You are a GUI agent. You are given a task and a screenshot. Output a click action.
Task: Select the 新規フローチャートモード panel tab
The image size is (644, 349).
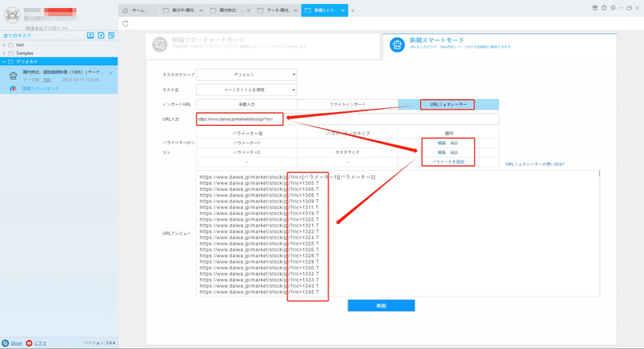pyautogui.click(x=262, y=45)
